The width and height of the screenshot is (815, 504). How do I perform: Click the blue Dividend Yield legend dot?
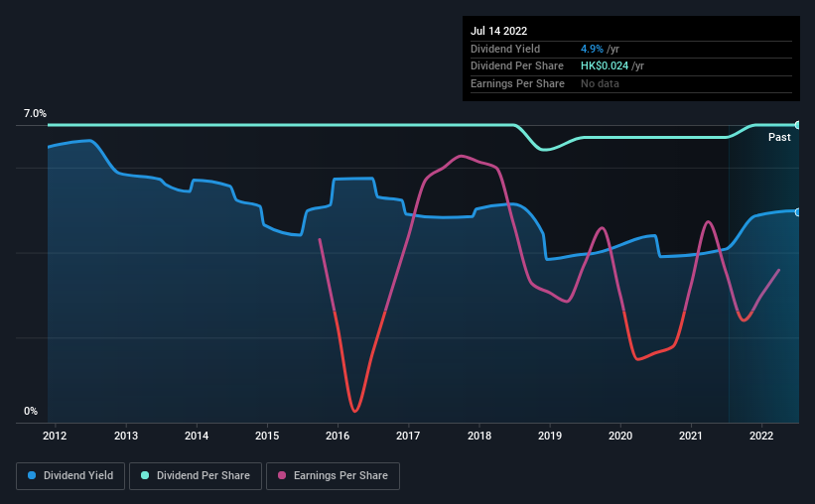[x=32, y=475]
